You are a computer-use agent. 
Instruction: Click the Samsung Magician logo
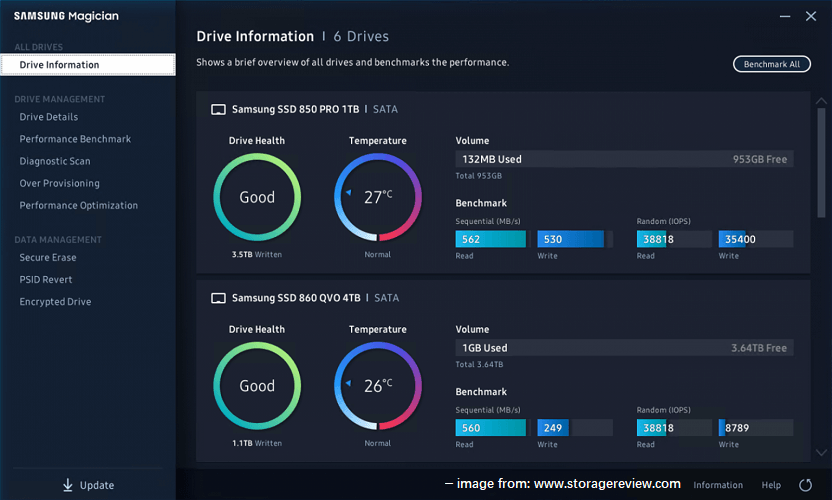[x=66, y=16]
